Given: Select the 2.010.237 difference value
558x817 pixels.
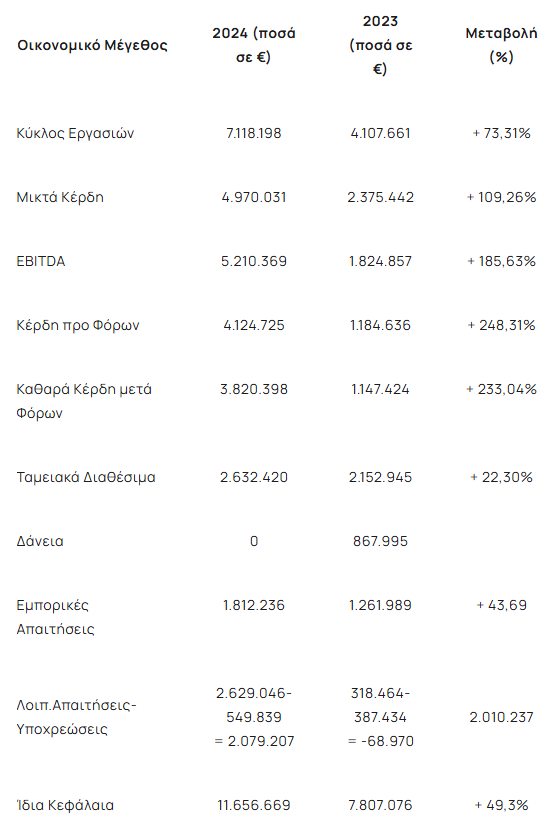Looking at the screenshot, I should tap(501, 717).
